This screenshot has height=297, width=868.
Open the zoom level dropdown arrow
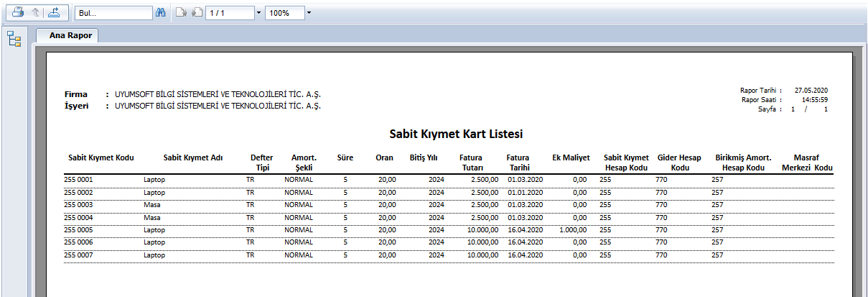click(x=309, y=13)
